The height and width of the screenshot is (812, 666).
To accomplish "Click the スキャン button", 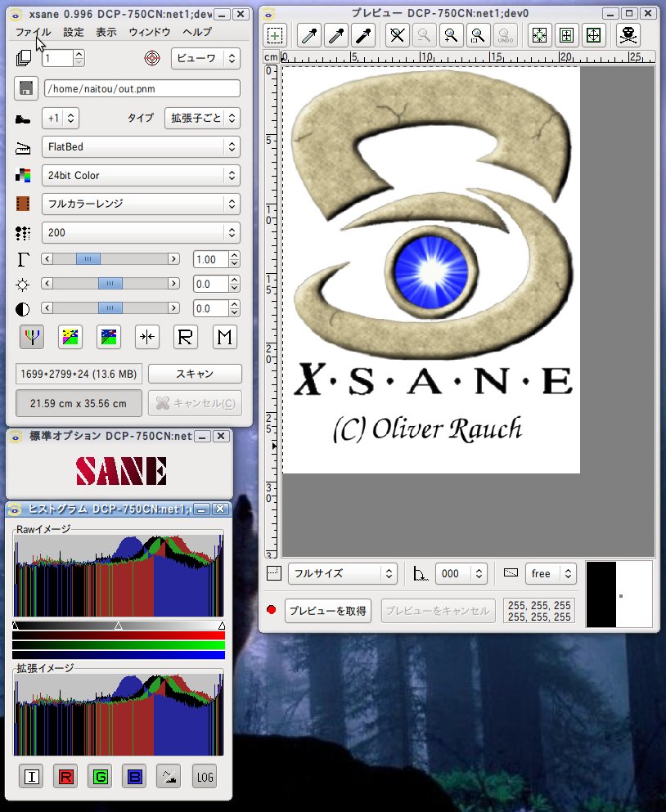I will [195, 374].
